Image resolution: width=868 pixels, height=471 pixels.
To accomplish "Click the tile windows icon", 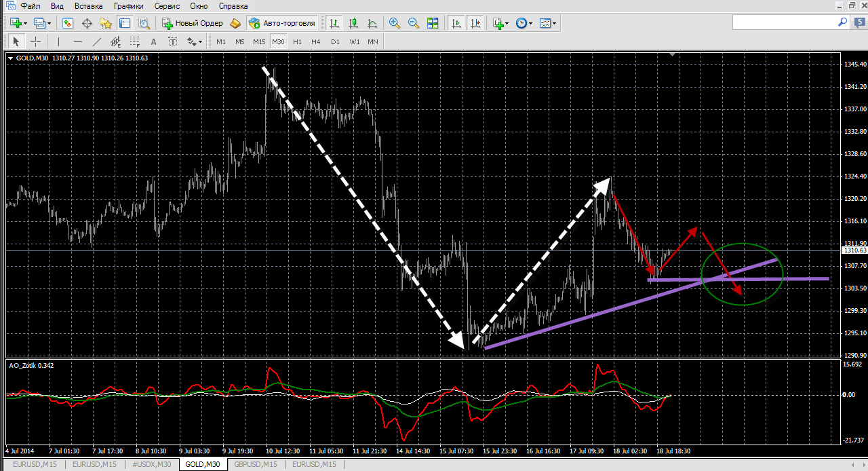I will tap(433, 23).
